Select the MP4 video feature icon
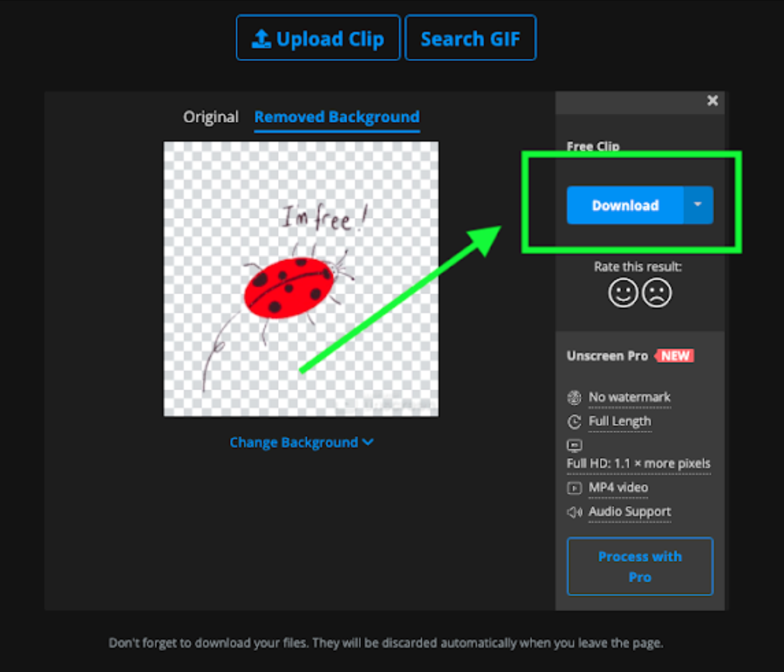The height and width of the screenshot is (672, 784). [x=574, y=488]
